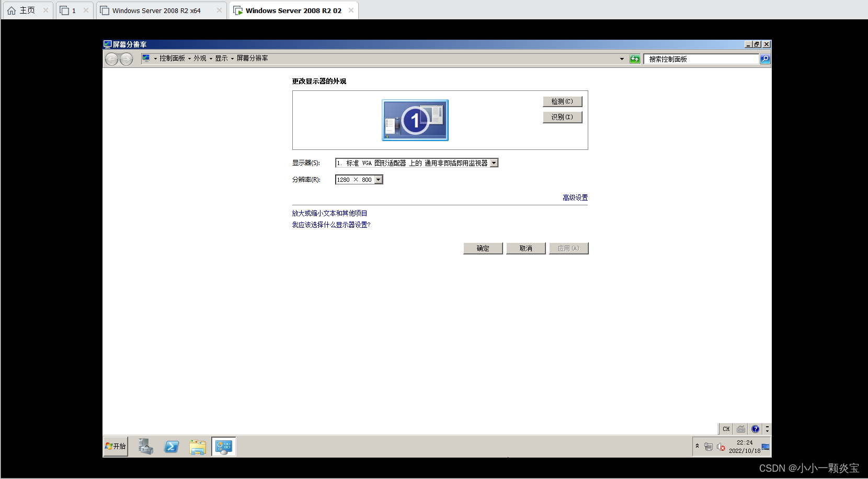
Task: Select Windows Server 2008 R2 02 tab
Action: click(293, 10)
